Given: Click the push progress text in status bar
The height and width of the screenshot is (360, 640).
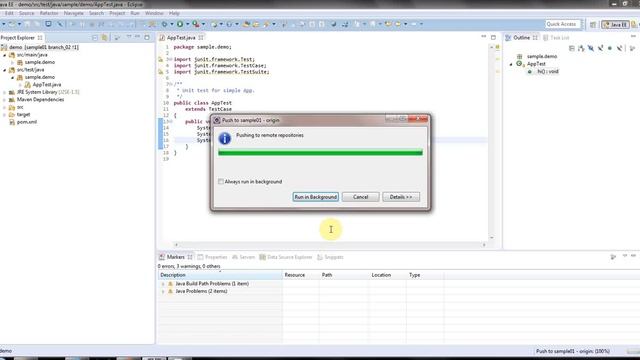Looking at the screenshot, I should 573,351.
